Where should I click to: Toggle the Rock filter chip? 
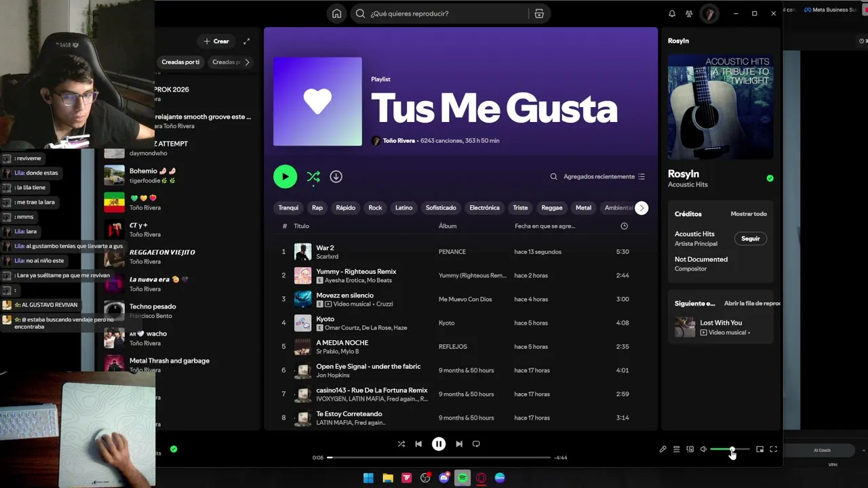375,208
